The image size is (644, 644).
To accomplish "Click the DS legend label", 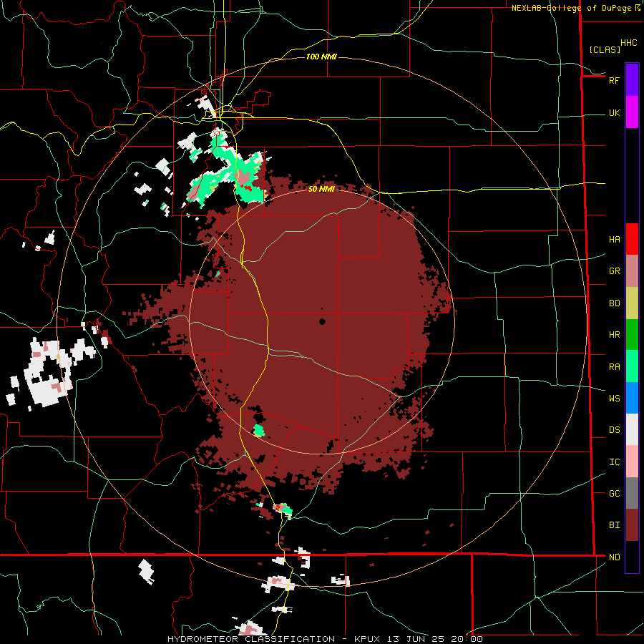I will click(614, 430).
